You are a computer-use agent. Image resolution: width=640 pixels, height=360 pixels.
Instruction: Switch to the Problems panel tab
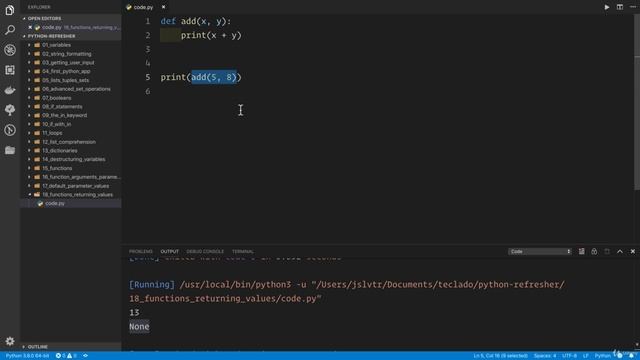[x=140, y=251]
